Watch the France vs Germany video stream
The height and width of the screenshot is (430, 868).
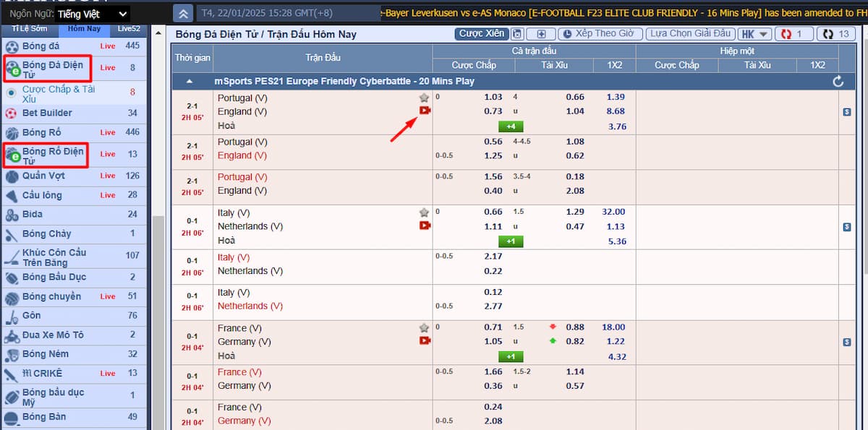tap(425, 340)
